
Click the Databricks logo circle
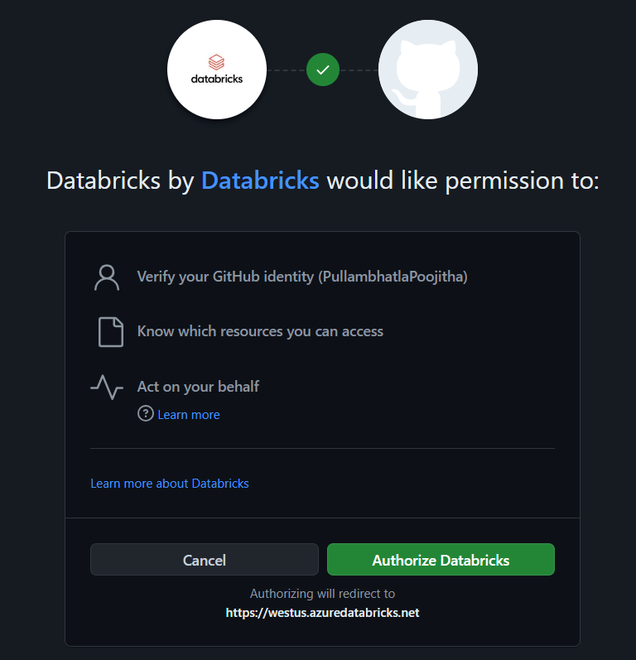click(217, 69)
